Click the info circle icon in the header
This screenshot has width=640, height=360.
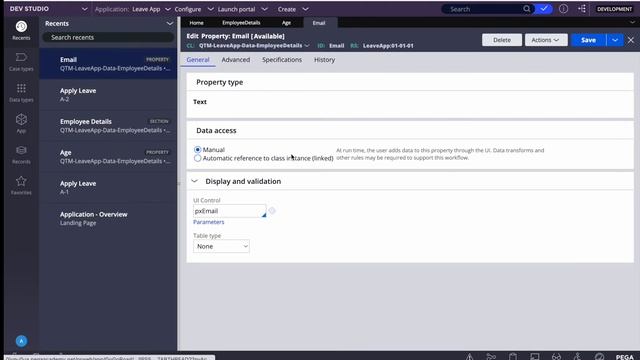point(563,9)
